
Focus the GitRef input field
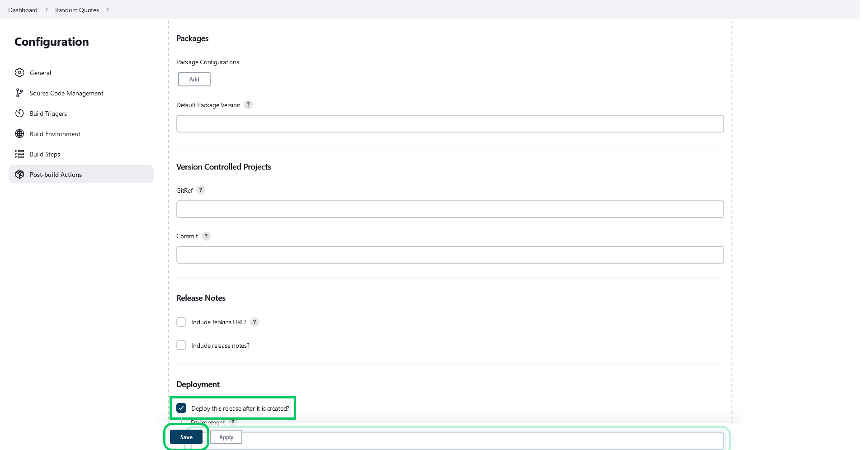point(450,209)
